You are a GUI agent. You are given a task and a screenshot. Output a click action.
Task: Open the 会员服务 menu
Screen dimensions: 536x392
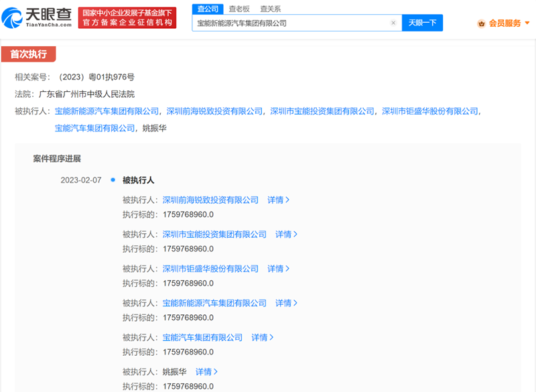tap(505, 23)
